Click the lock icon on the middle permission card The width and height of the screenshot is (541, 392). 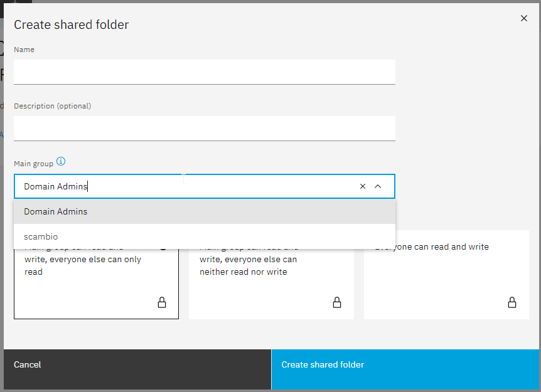(x=337, y=302)
